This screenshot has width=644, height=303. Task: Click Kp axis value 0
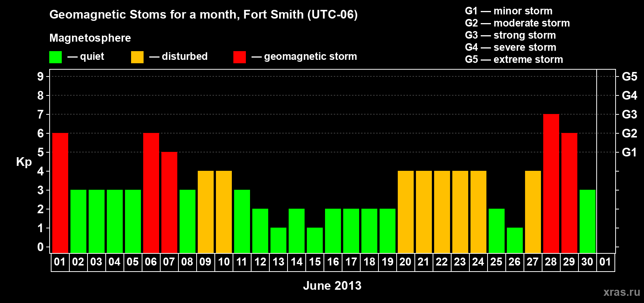pos(41,247)
